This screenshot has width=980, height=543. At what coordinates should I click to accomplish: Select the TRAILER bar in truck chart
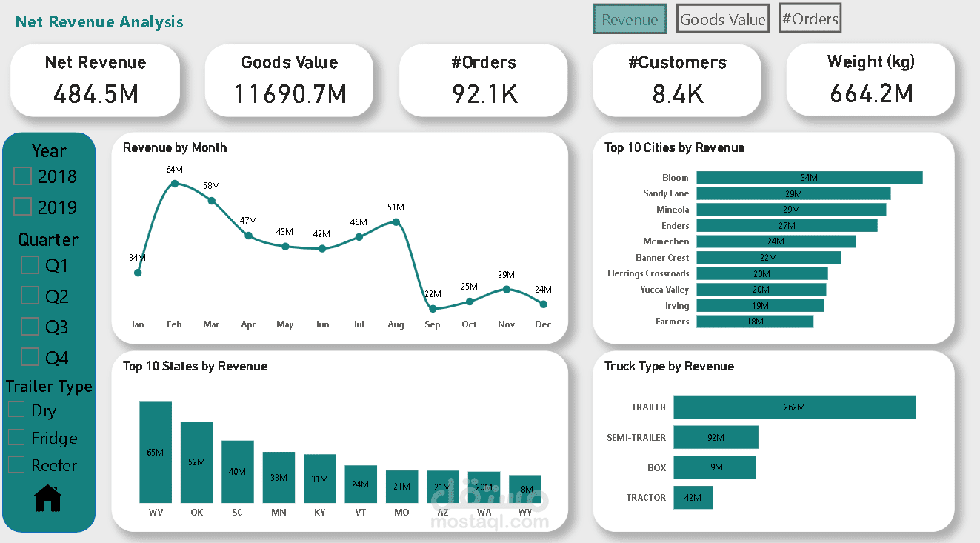pyautogui.click(x=793, y=407)
